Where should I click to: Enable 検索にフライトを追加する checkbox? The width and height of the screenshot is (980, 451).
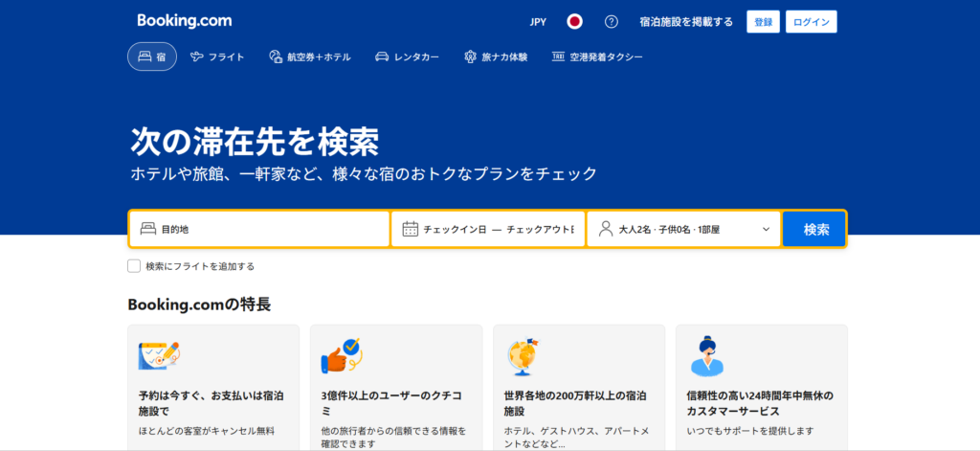(134, 266)
